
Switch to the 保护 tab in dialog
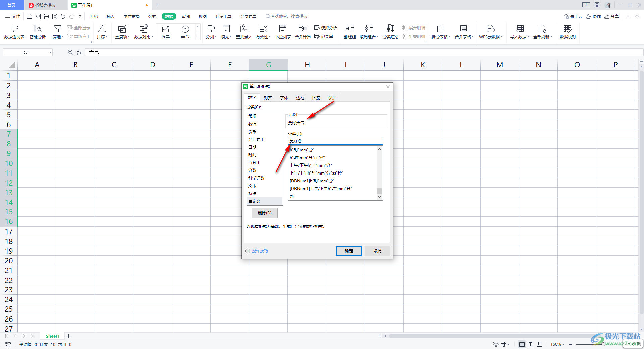332,98
